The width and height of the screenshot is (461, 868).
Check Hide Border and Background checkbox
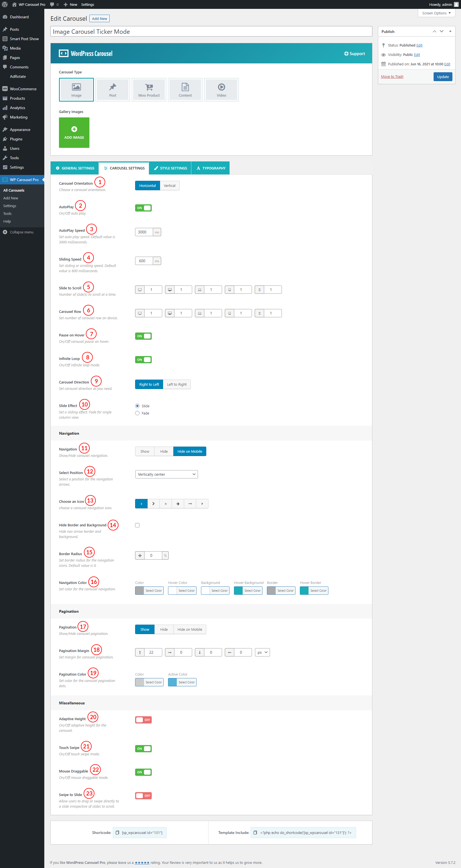(x=137, y=525)
